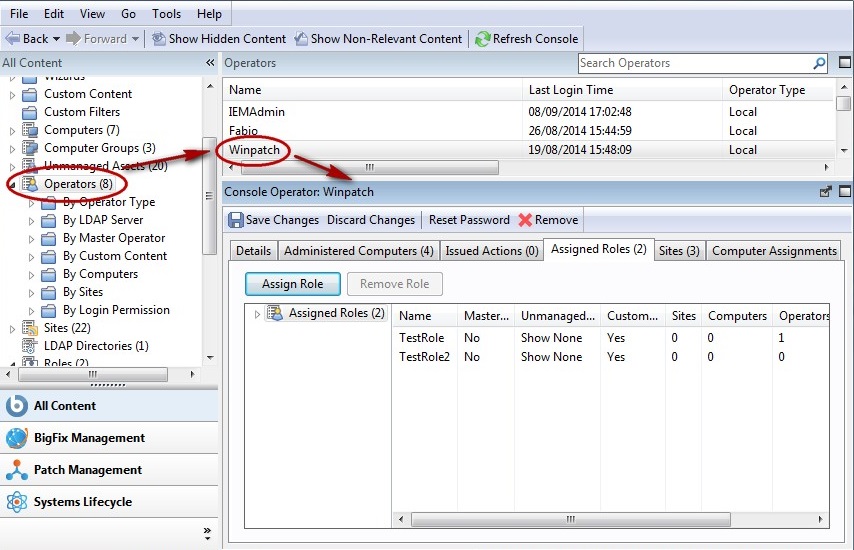This screenshot has width=854, height=550.
Task: Open the Back history dropdown arrow
Action: (56, 39)
